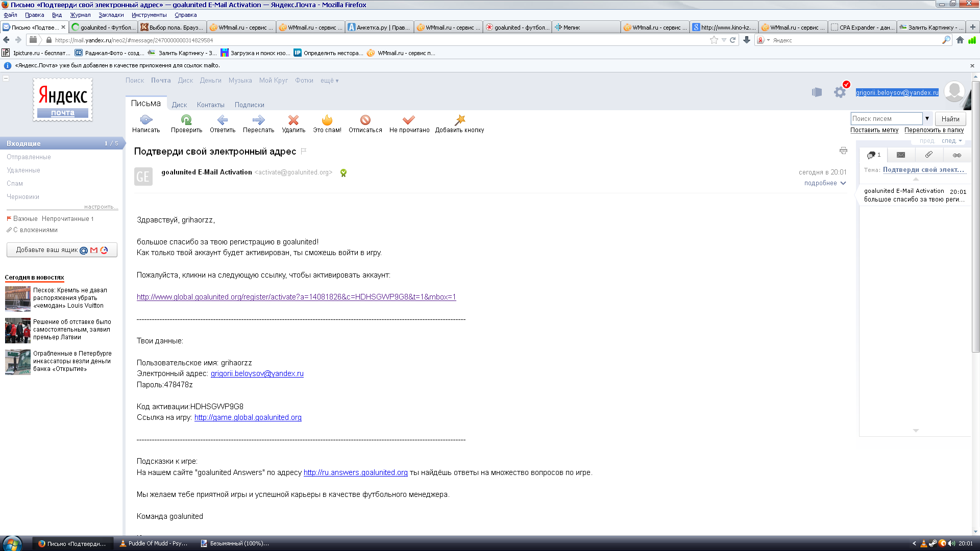Click Переложить в папку link

pos(934,130)
